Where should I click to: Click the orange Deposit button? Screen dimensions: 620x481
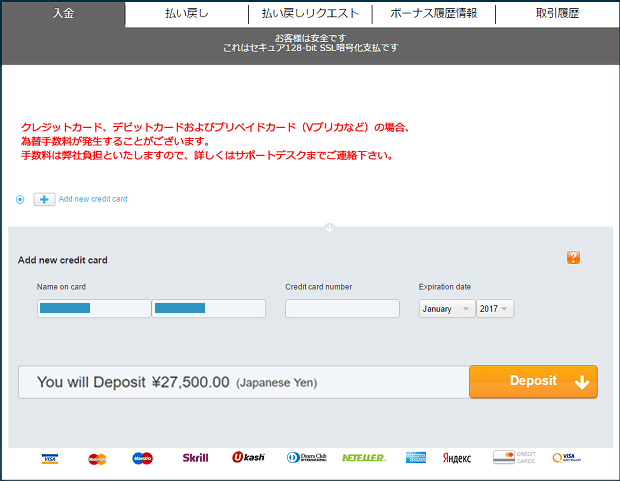click(533, 381)
